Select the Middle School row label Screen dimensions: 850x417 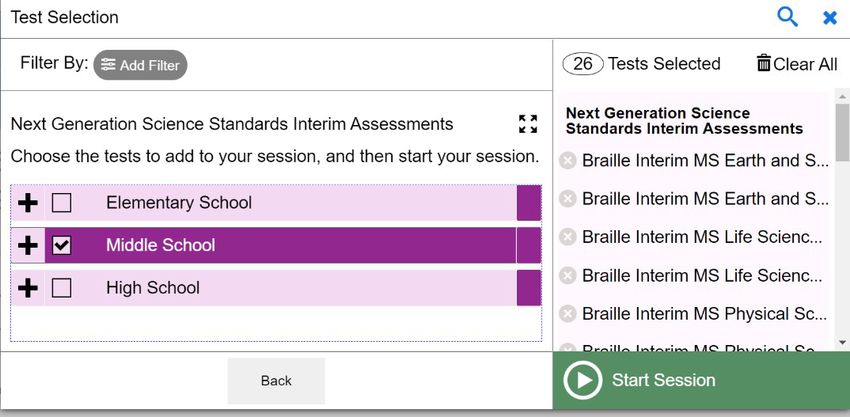(x=160, y=245)
